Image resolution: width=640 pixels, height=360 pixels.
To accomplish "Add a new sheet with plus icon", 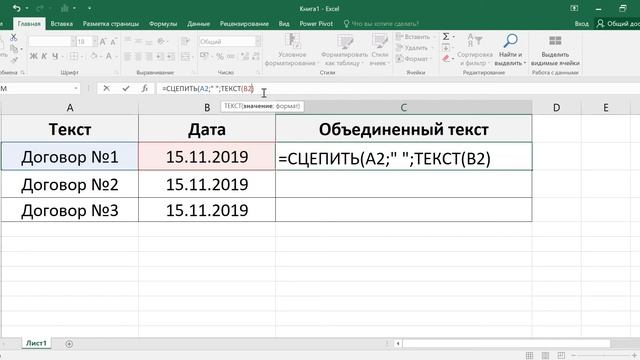I will click(69, 344).
